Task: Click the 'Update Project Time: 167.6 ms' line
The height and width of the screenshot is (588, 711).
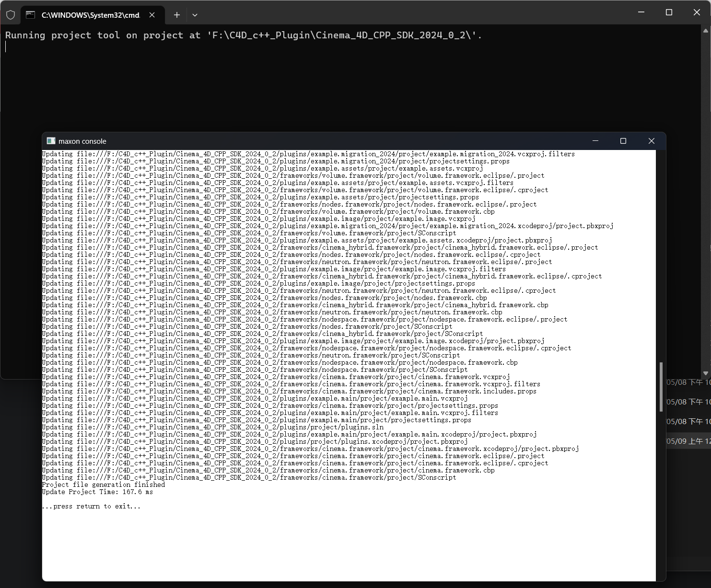Action: click(x=98, y=492)
